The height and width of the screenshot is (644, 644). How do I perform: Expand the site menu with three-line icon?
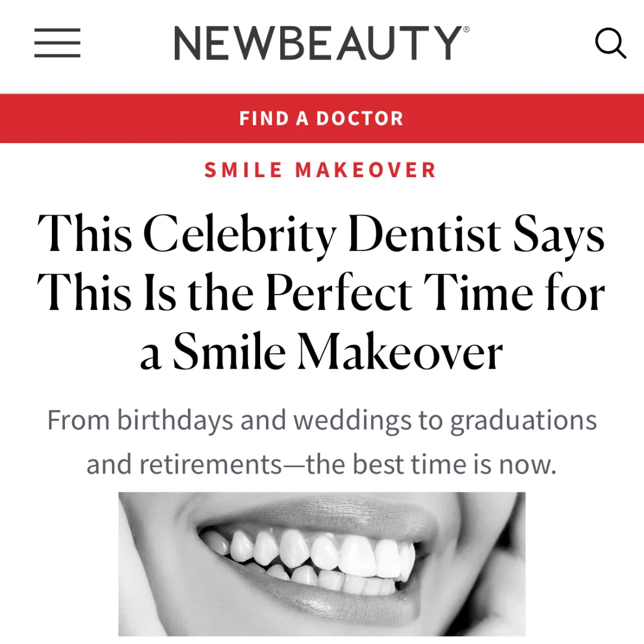point(57,43)
